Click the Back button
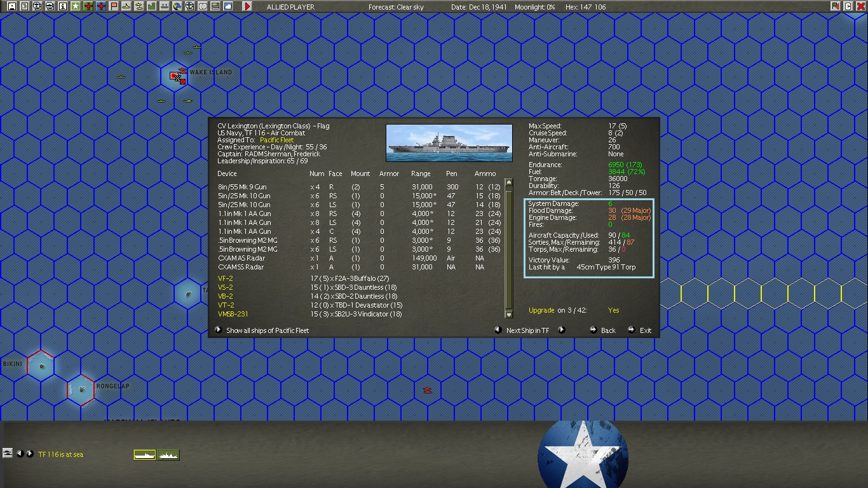The width and height of the screenshot is (868, 488). pyautogui.click(x=608, y=330)
